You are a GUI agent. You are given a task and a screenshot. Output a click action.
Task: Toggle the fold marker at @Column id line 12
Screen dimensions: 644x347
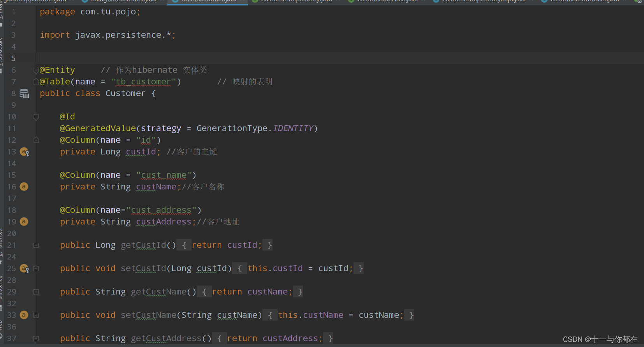pyautogui.click(x=36, y=140)
